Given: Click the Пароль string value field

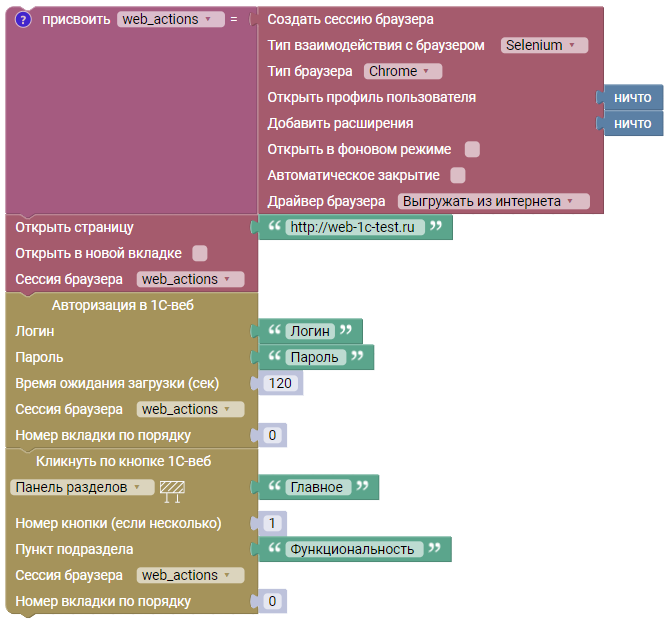Looking at the screenshot, I should (315, 357).
